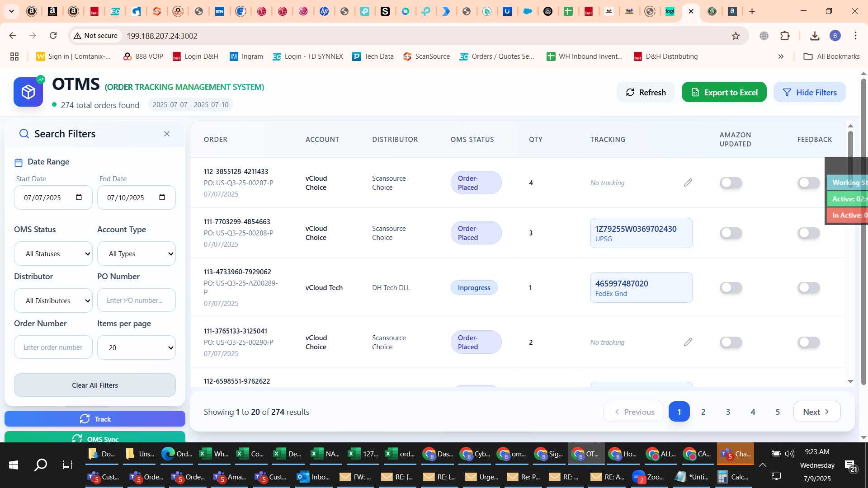Click FedEx tracking number 465997487020
868x488 pixels.
(622, 283)
